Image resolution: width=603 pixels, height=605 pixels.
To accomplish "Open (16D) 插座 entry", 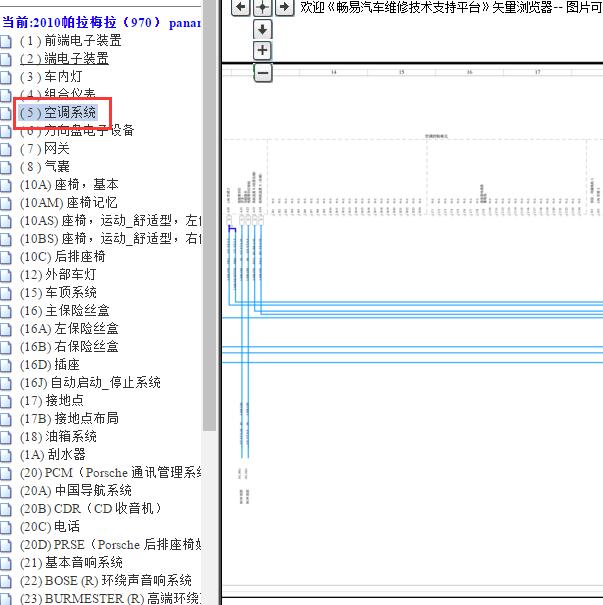I will [50, 365].
